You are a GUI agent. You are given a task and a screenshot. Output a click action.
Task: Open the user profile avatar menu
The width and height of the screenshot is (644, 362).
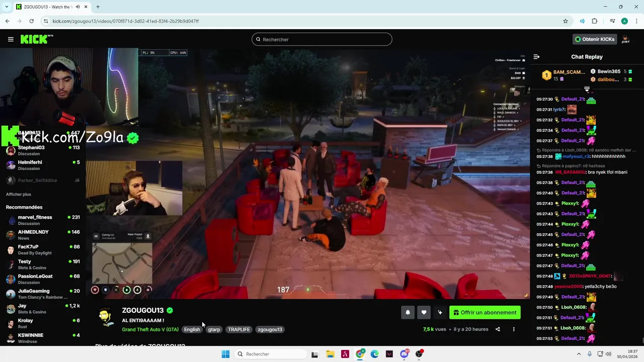[626, 39]
